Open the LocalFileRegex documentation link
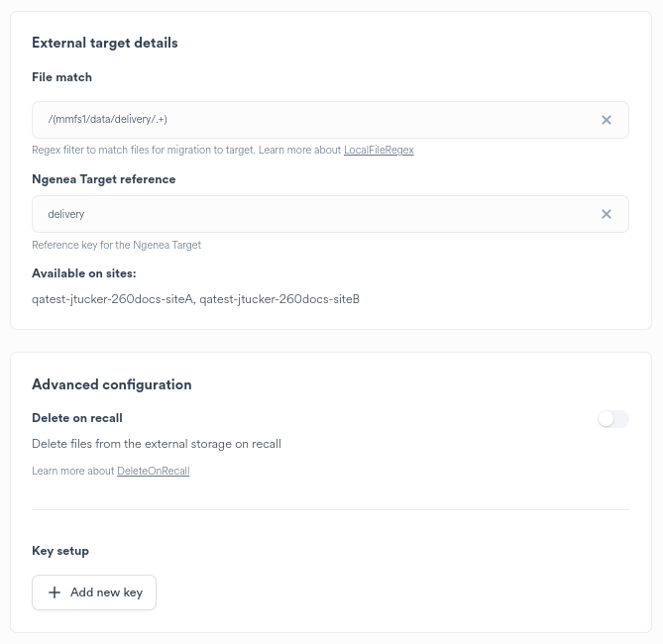Screen dimensions: 663x644 coord(379,151)
